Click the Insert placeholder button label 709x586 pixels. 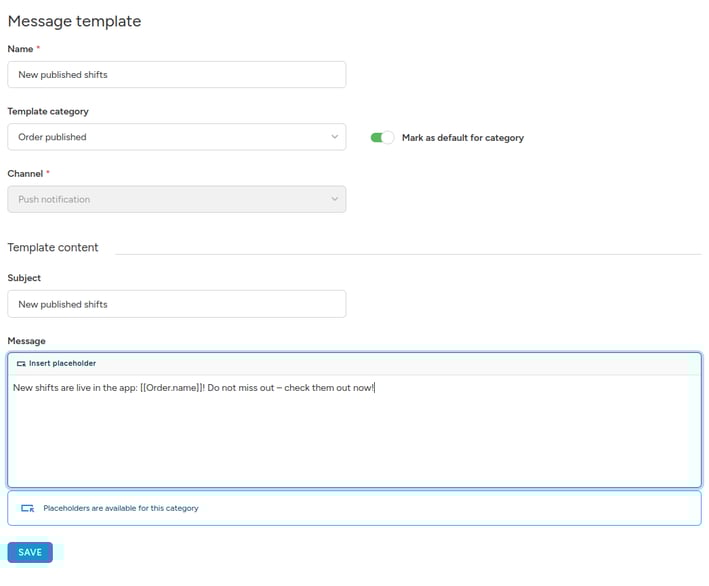pos(62,364)
